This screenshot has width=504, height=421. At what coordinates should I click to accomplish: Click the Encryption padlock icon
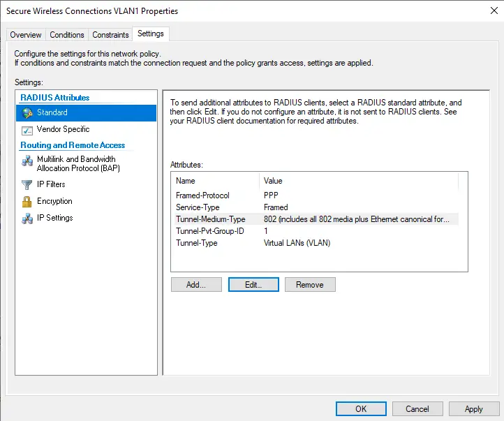coord(27,202)
